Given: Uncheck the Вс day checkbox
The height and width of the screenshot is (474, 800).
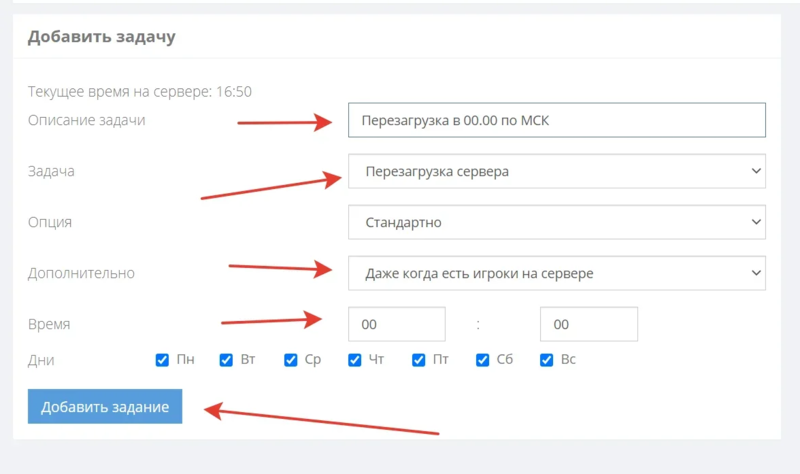Looking at the screenshot, I should pyautogui.click(x=546, y=360).
